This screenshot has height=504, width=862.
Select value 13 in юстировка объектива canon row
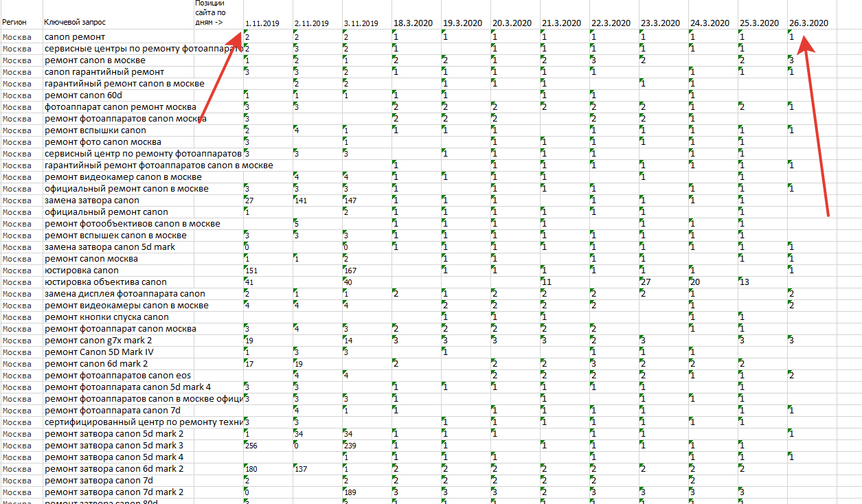pos(763,282)
